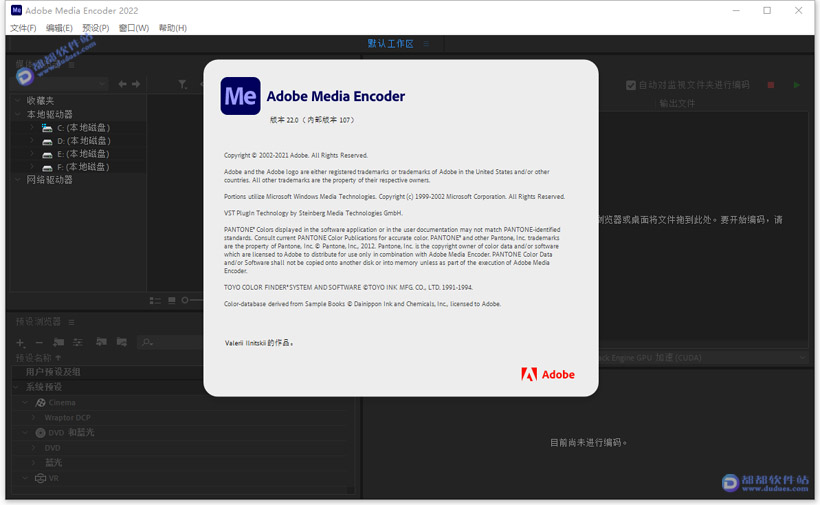
Task: Open the 文件(F) menu
Action: click(24, 28)
